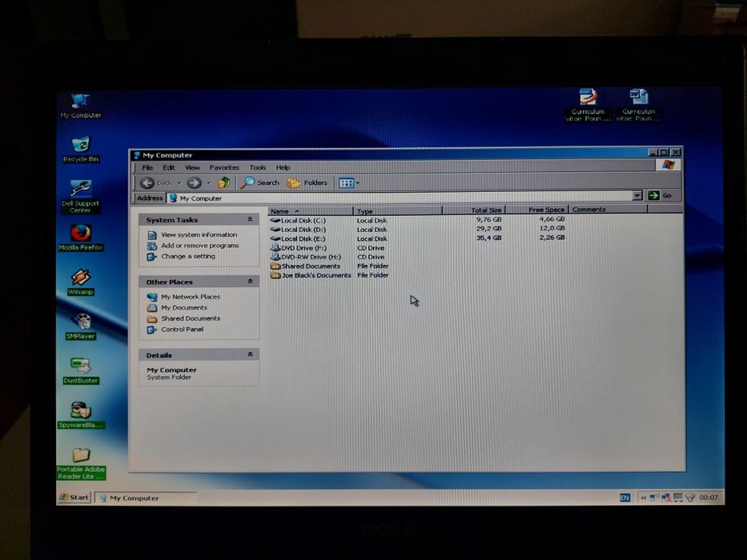
Task: Open the Help menu
Action: (x=283, y=168)
